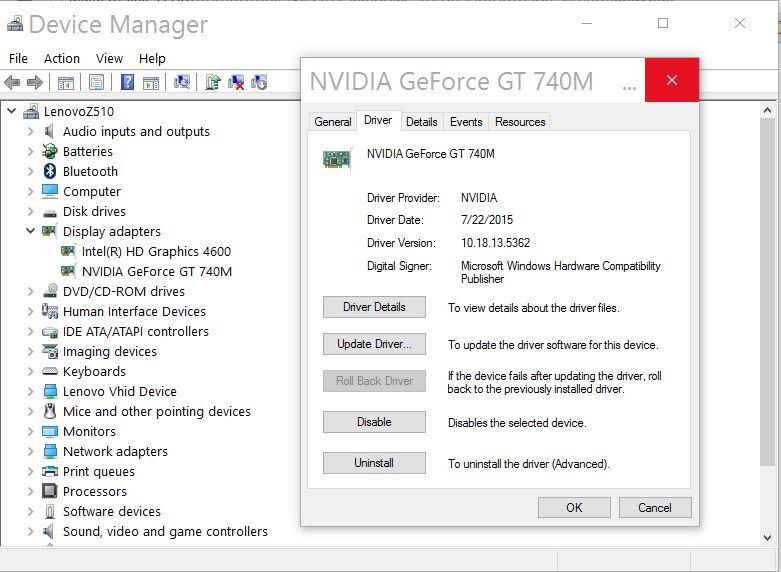The width and height of the screenshot is (781, 572).
Task: Click the Driver Details button
Action: [374, 307]
